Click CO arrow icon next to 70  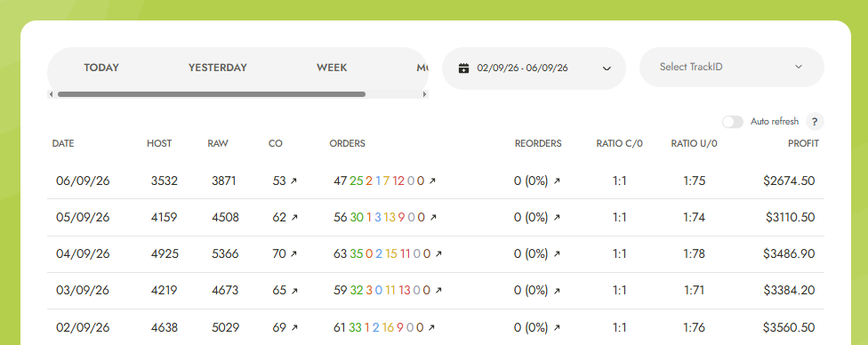294,254
